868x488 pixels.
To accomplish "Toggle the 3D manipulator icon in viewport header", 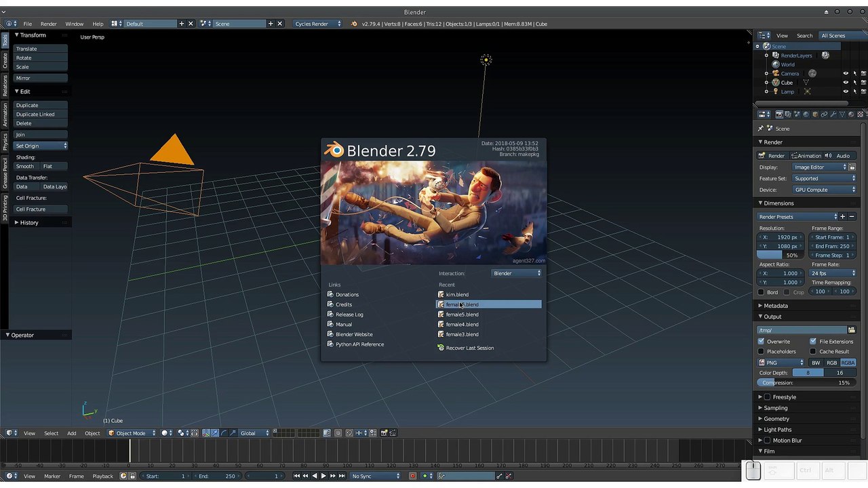I will [x=206, y=433].
